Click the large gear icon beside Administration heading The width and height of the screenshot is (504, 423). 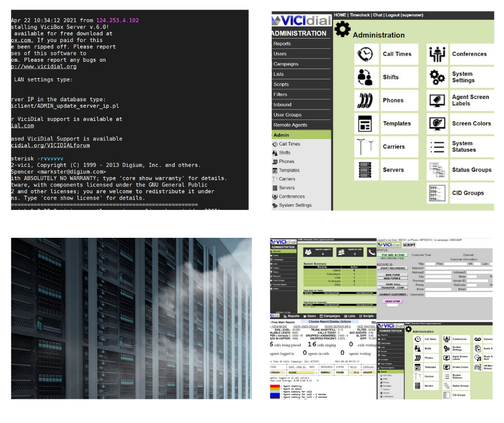pos(343,30)
